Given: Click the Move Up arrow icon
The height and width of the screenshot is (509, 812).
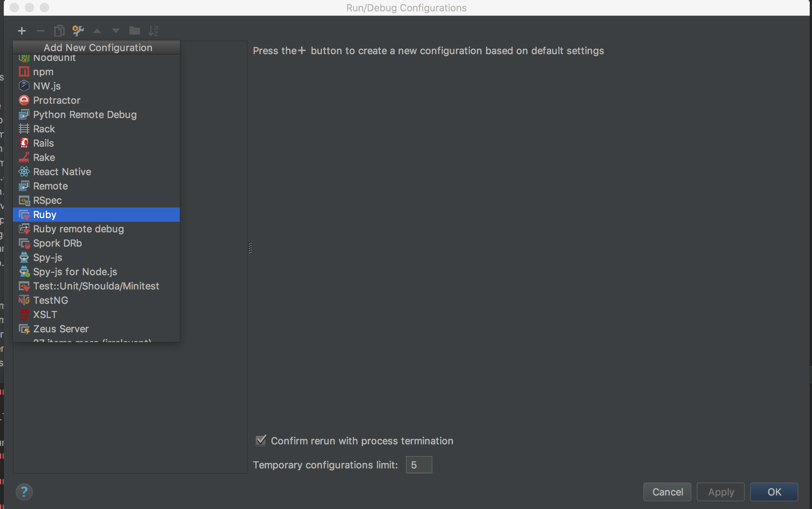Looking at the screenshot, I should 97,31.
